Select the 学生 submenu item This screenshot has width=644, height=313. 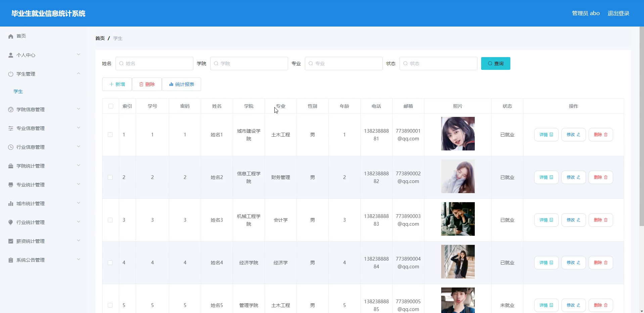[x=18, y=91]
